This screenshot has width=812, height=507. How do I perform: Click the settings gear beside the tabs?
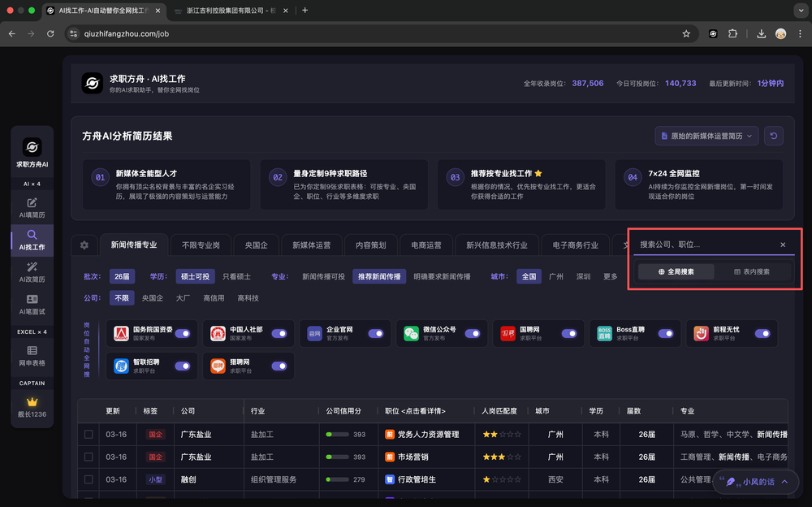(x=84, y=245)
